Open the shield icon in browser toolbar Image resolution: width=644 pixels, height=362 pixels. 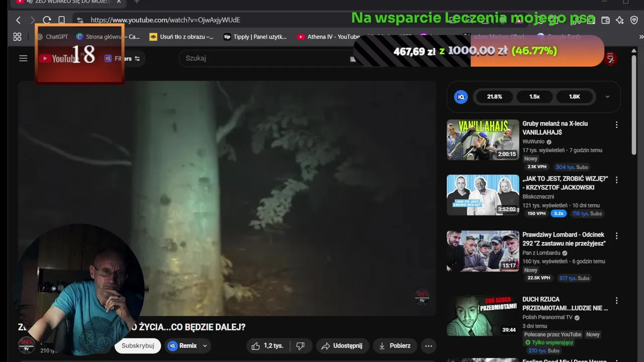click(634, 20)
